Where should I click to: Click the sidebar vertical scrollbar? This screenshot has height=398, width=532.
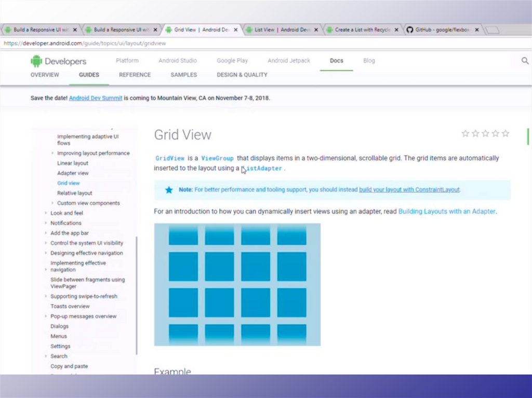(x=137, y=296)
